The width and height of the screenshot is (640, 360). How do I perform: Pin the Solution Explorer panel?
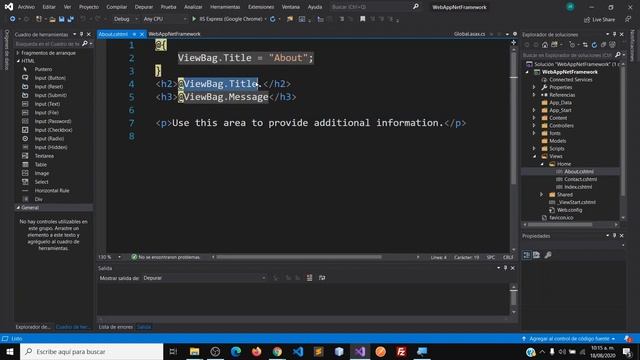(x=614, y=34)
